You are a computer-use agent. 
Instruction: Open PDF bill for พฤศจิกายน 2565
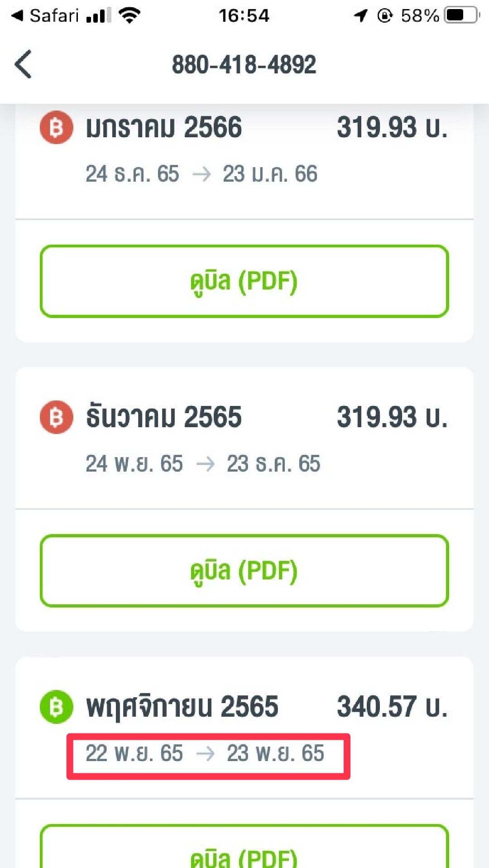point(244,852)
